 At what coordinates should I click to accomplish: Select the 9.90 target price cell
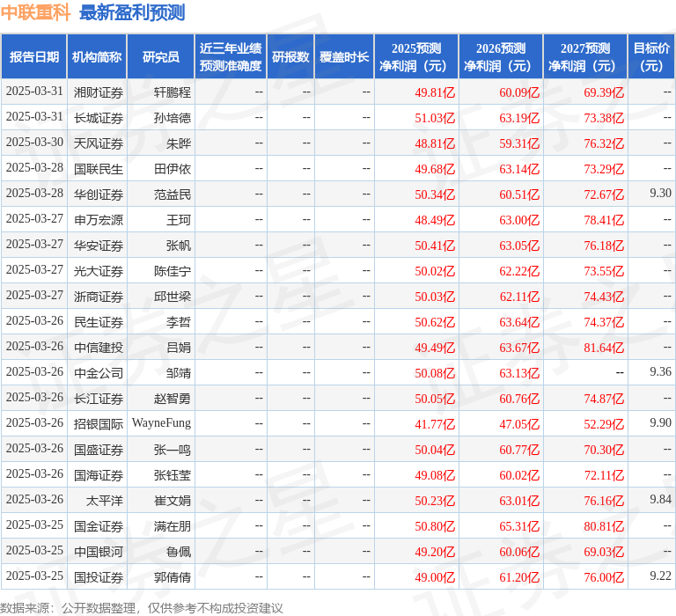click(x=660, y=423)
